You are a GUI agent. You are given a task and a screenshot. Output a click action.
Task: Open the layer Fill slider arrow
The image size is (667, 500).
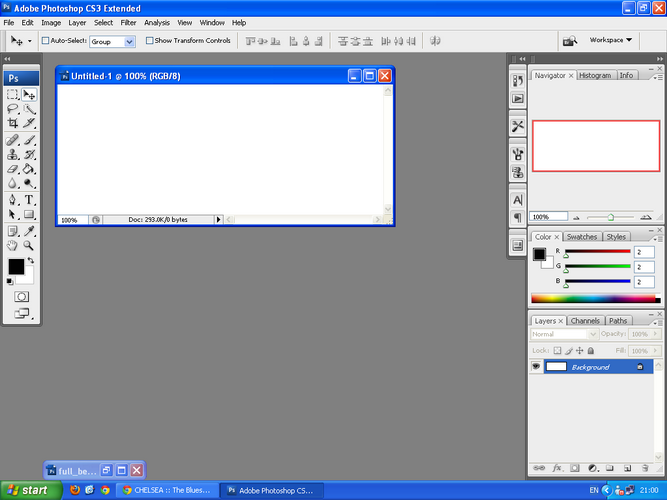click(x=656, y=351)
